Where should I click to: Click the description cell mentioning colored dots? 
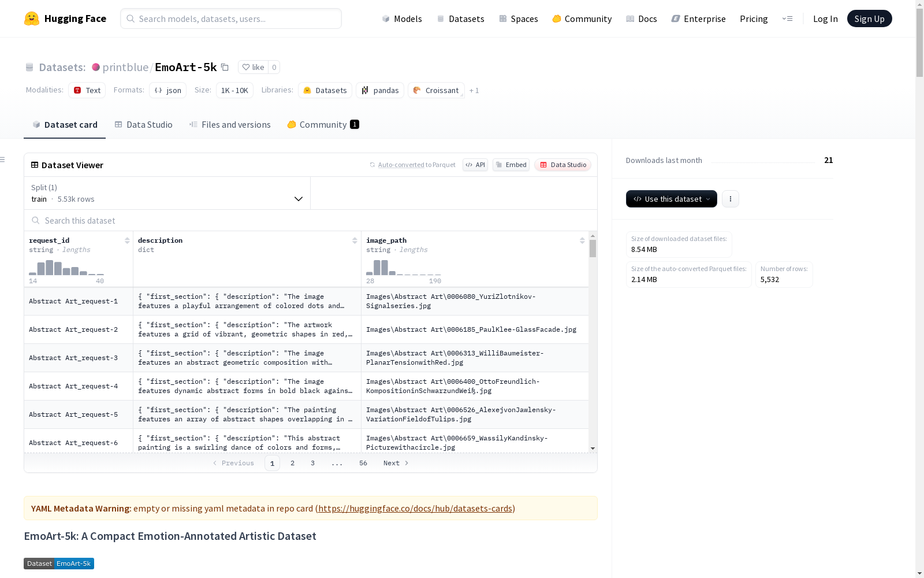click(x=247, y=301)
